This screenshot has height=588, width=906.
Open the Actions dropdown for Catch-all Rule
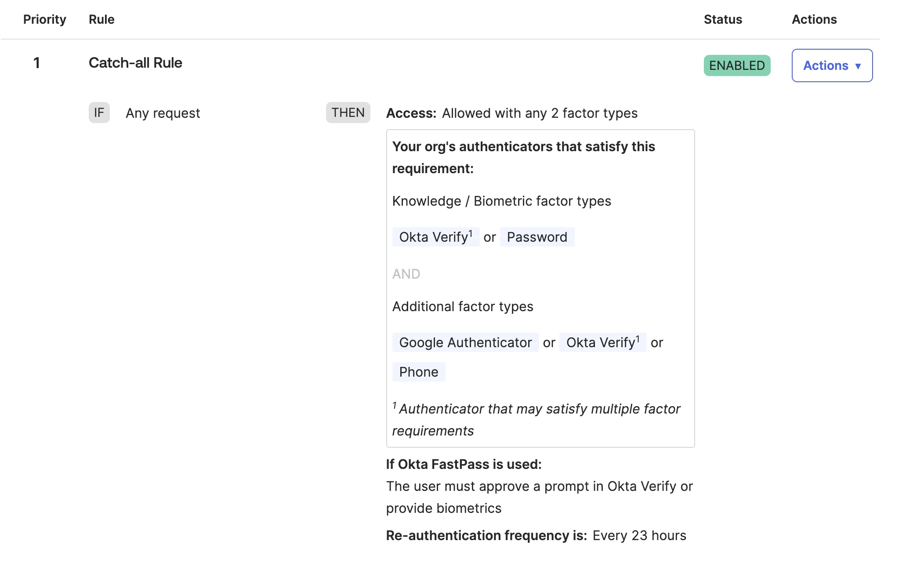pos(832,65)
